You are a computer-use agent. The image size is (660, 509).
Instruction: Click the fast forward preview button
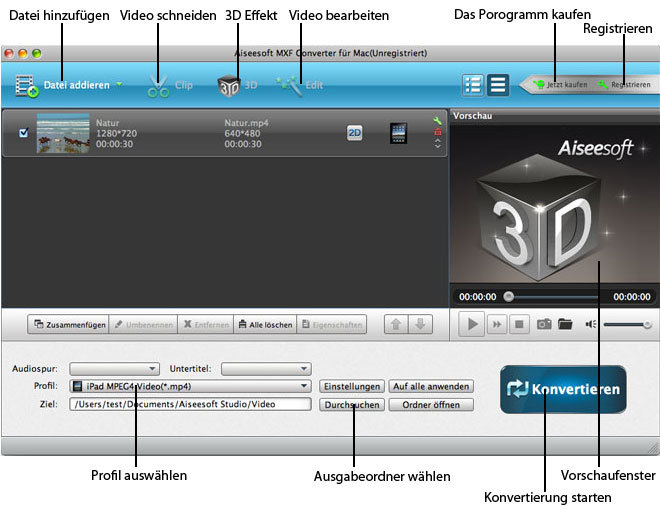[497, 324]
